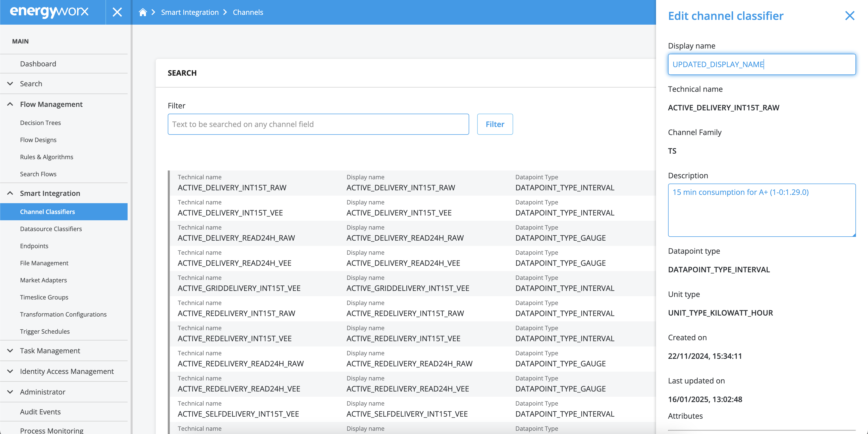Collapse the Smart Integration section
Screen dimensions: 868x434
(x=10, y=193)
